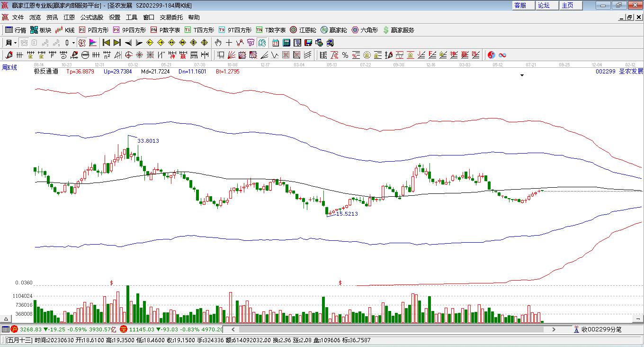Expand the volume panel triangle button
This screenshot has width=644, height=347.
point(7,319)
